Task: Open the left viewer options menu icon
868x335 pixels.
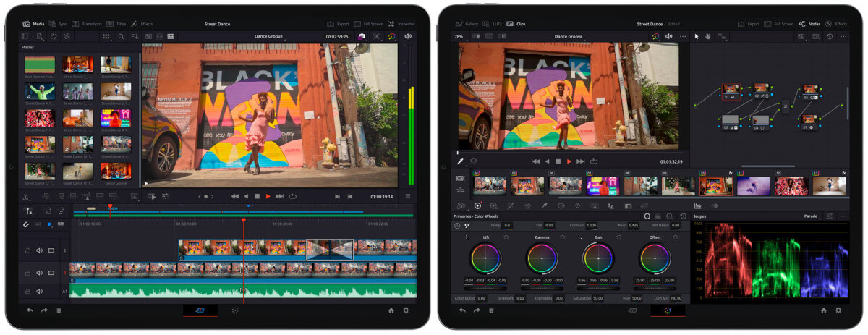Action: [x=408, y=196]
